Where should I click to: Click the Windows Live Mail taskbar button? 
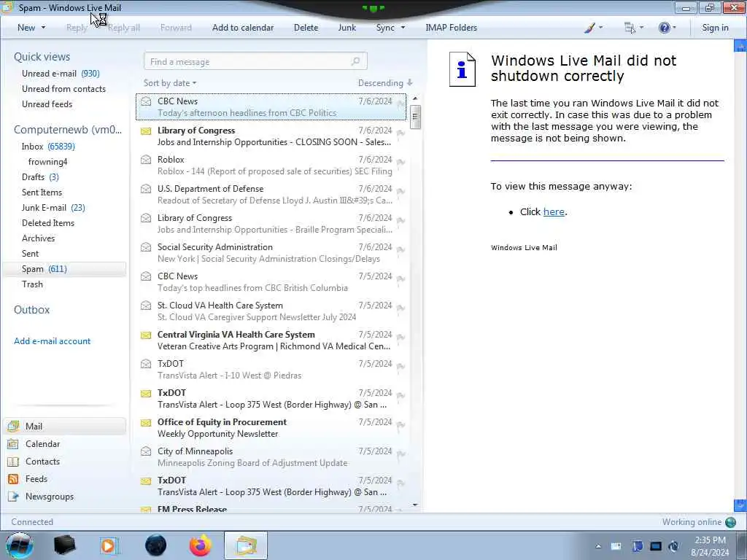click(245, 545)
